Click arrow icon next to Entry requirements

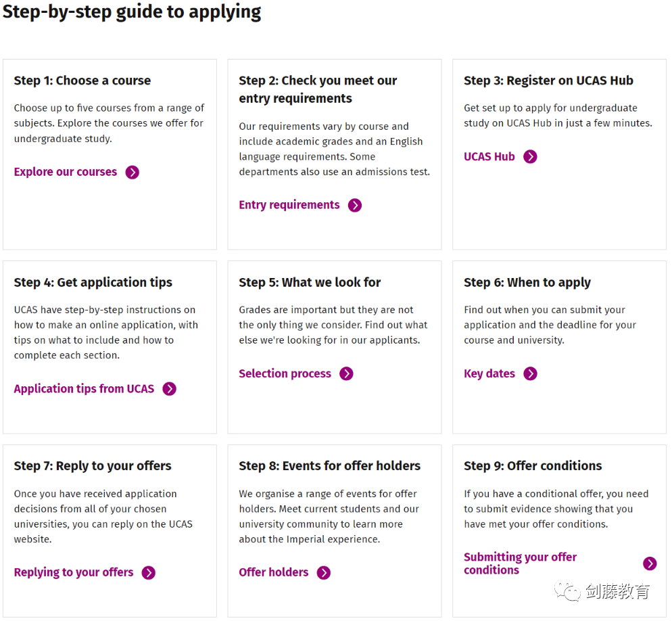point(354,206)
